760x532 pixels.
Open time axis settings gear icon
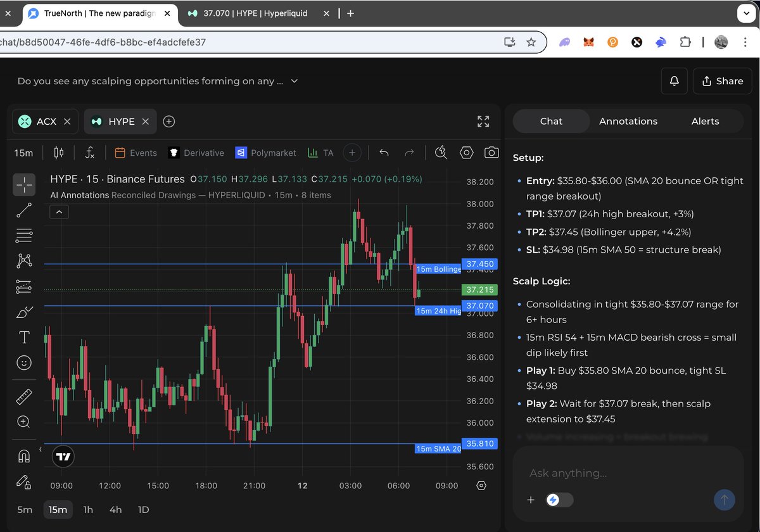(x=481, y=486)
